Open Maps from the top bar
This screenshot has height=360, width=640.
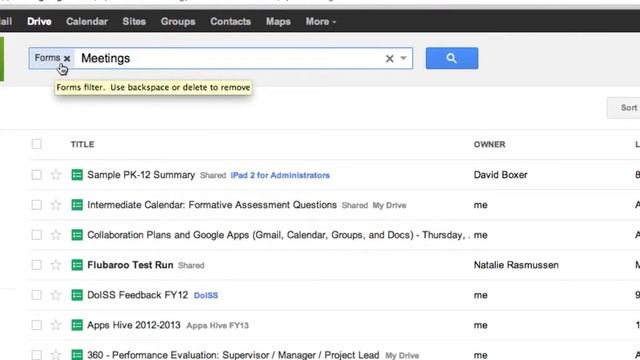click(278, 21)
